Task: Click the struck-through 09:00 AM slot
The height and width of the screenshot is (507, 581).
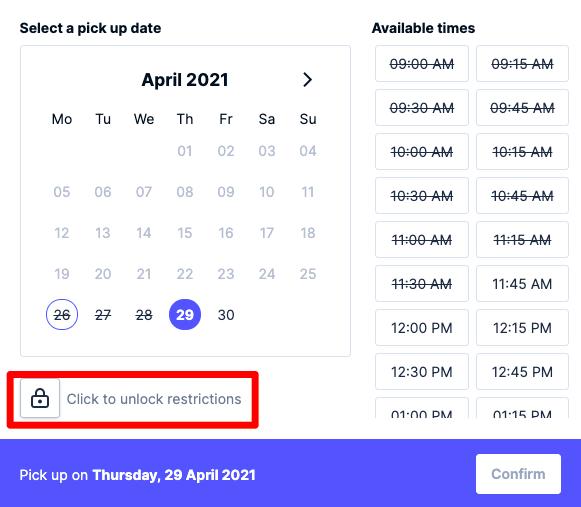Action: coord(422,64)
